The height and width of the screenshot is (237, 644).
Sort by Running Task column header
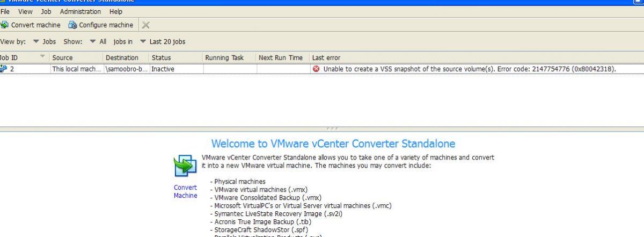tap(229, 58)
